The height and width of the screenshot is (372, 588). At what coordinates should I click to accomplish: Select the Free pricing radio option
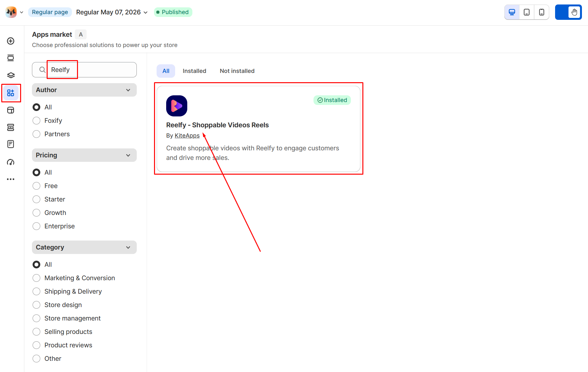[36, 186]
